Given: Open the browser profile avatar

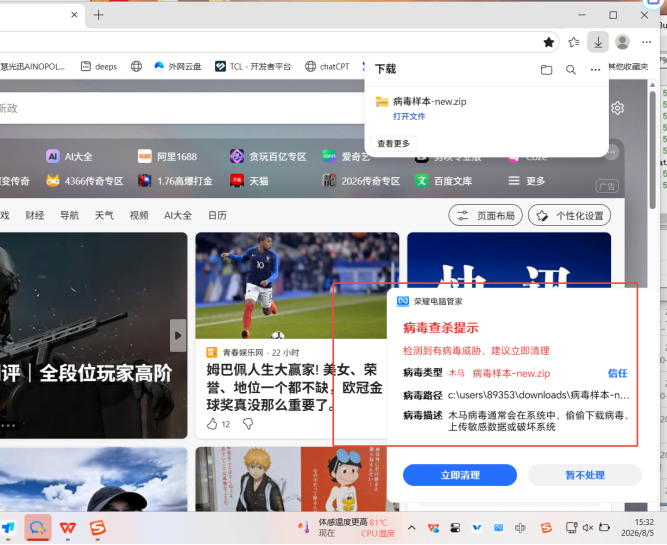Looking at the screenshot, I should tap(622, 42).
